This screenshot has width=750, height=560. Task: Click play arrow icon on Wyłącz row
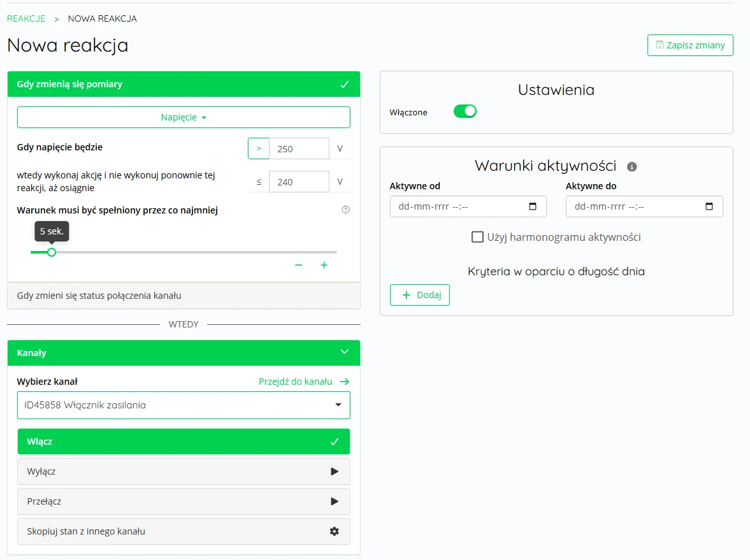pyautogui.click(x=334, y=471)
